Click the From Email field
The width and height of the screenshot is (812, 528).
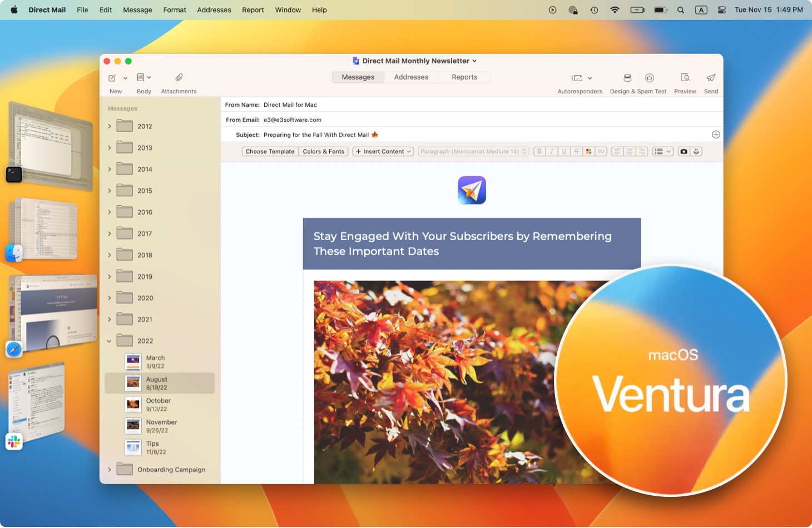click(x=472, y=119)
